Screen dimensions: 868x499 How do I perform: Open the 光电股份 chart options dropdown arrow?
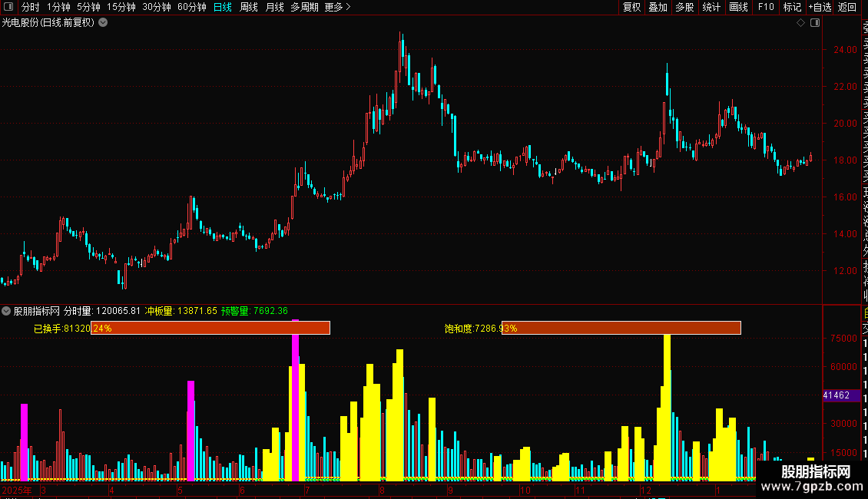click(x=103, y=23)
